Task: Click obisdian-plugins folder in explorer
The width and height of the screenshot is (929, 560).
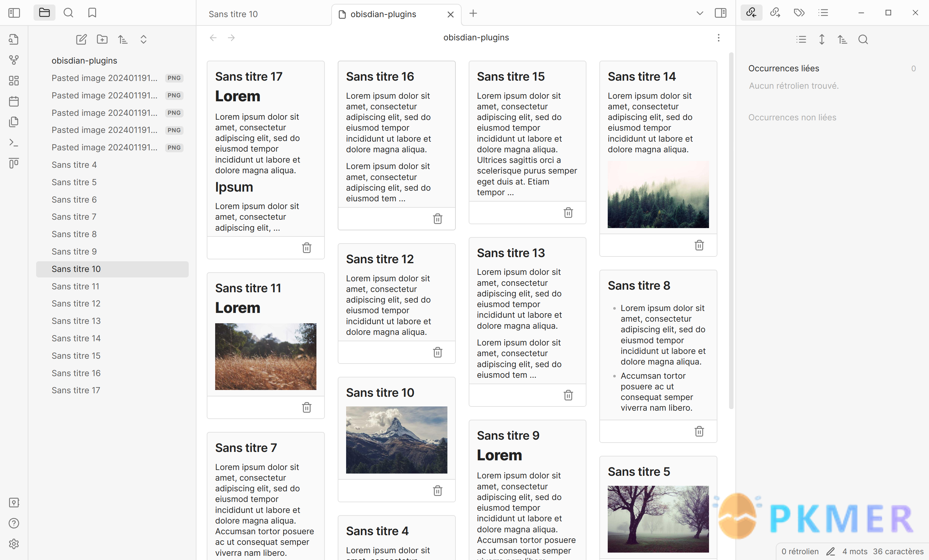Action: pyautogui.click(x=112, y=61)
